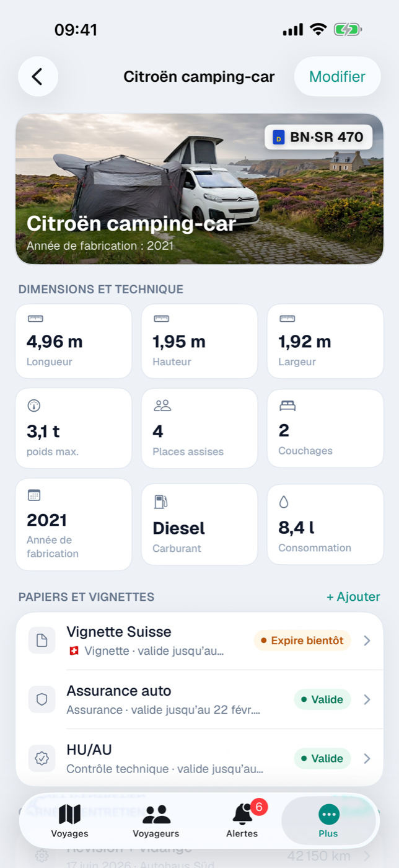Select the 8,4 l consumption value
The height and width of the screenshot is (868, 399).
click(296, 528)
